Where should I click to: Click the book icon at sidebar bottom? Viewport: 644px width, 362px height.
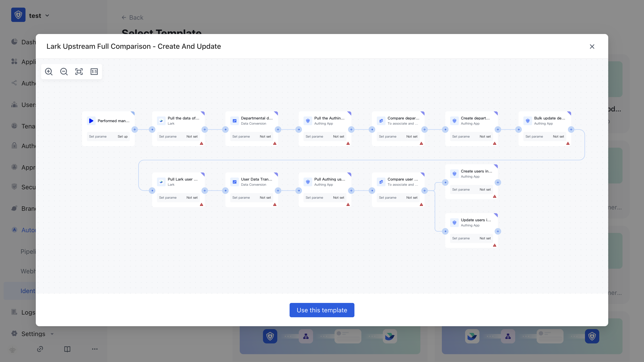coord(67,349)
